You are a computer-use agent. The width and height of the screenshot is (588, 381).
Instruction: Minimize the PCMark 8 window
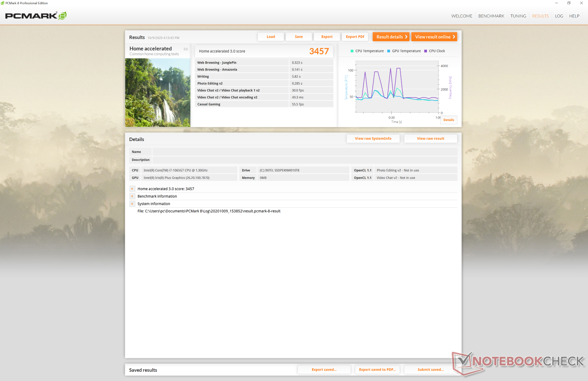click(557, 3)
